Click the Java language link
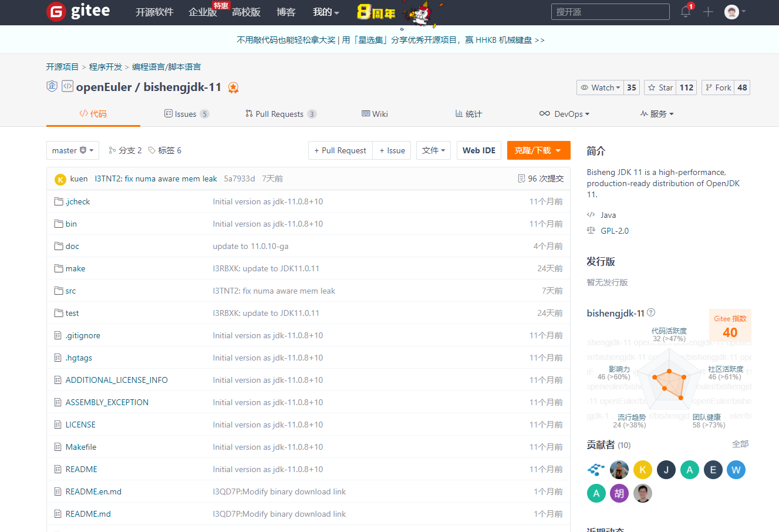The height and width of the screenshot is (532, 779). [608, 215]
